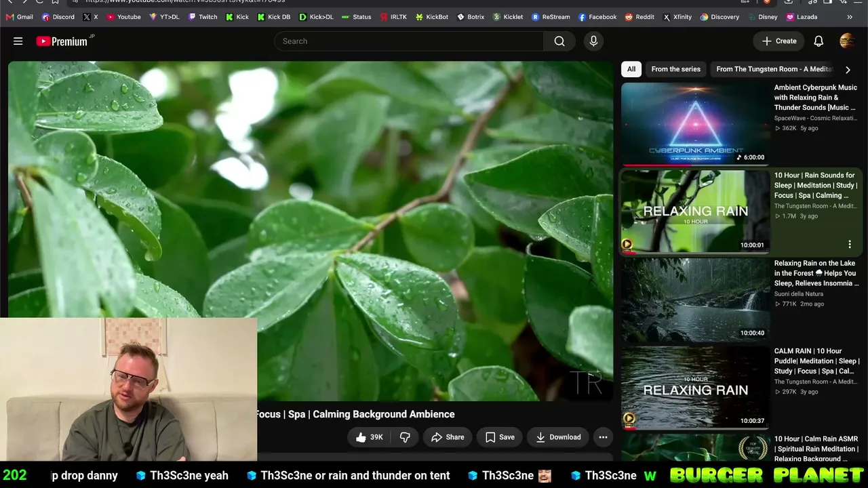
Task: Open the YouTube guide hamburger menu
Action: 18,41
